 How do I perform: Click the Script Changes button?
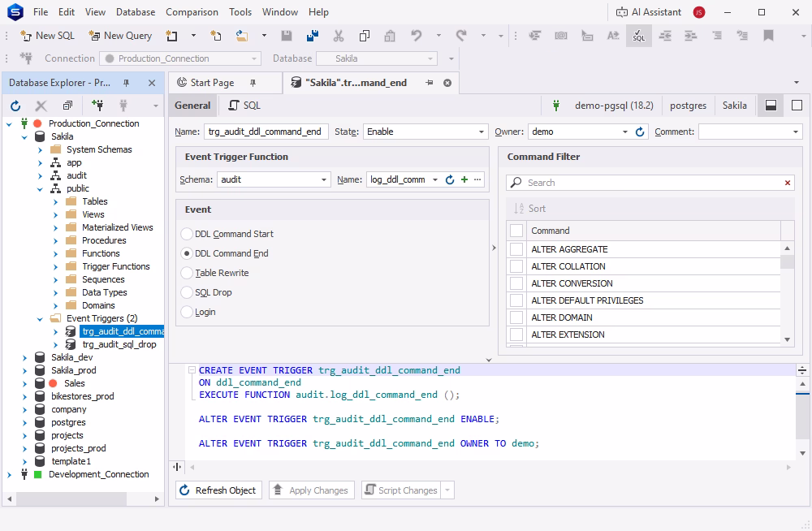[401, 490]
